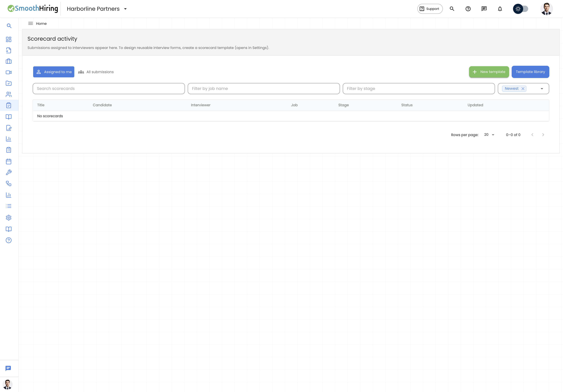Click the bulleted list sidebar icon
This screenshot has height=392, width=563.
(x=9, y=206)
